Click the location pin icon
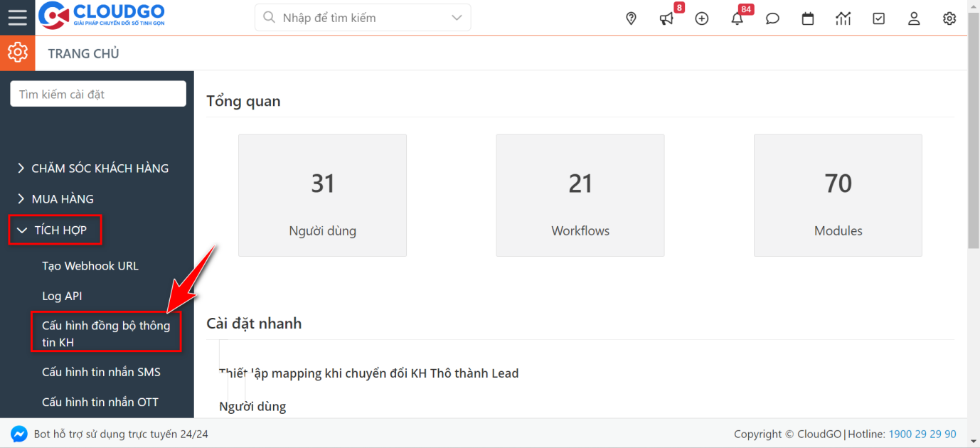980x448 pixels. click(x=631, y=18)
